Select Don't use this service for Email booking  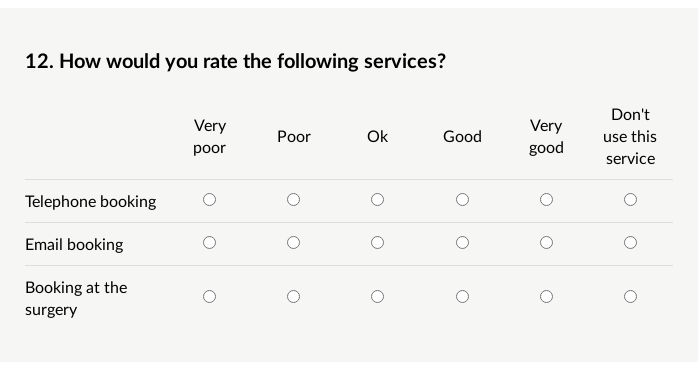[630, 243]
